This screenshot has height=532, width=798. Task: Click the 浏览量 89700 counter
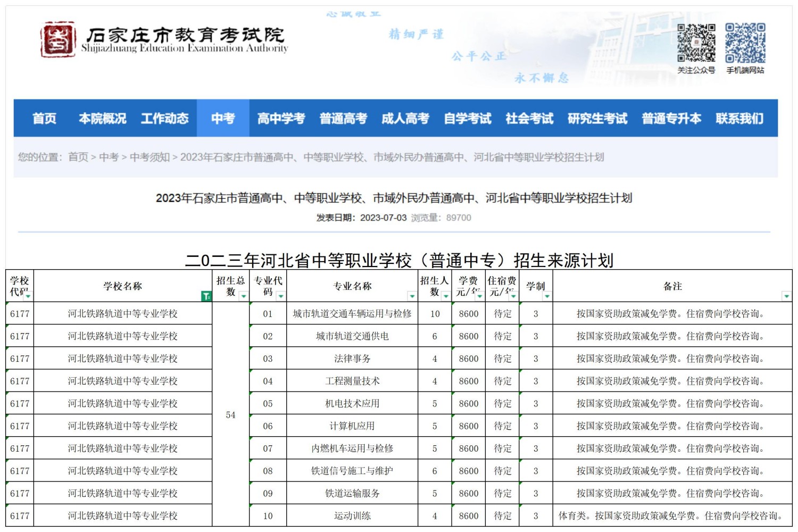[441, 218]
